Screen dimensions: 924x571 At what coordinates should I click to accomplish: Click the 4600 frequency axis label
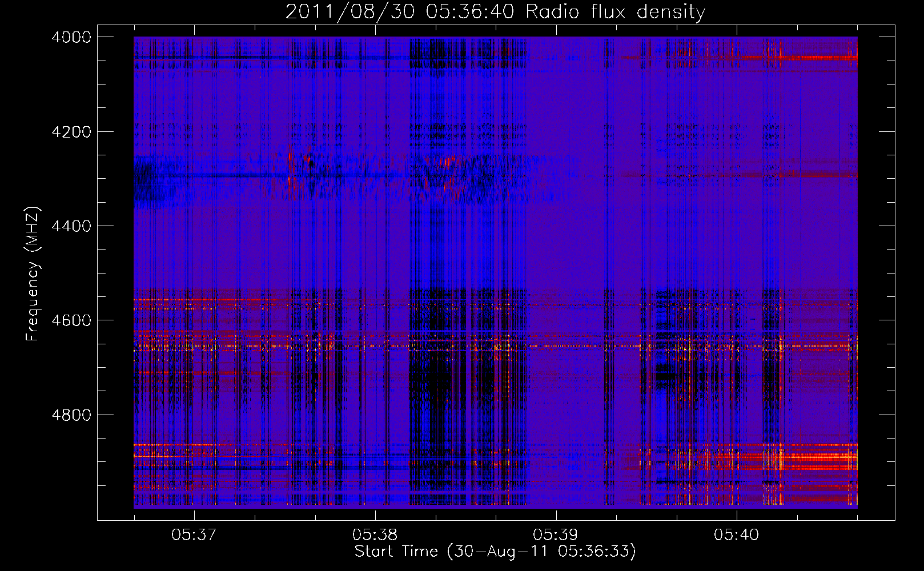click(71, 320)
